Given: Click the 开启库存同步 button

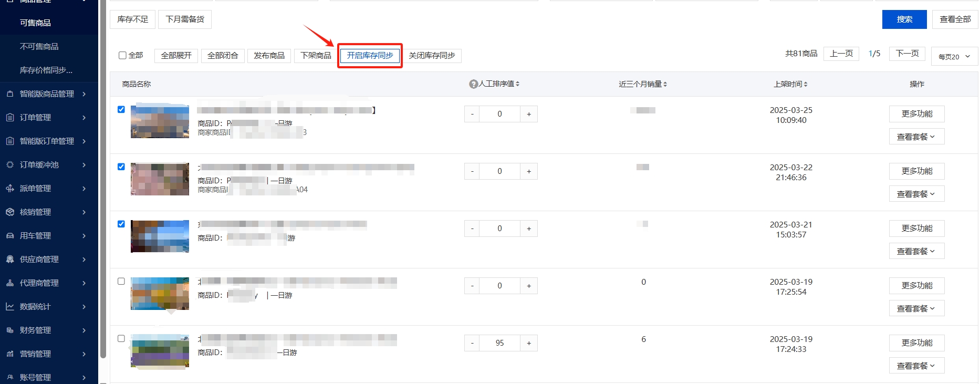Looking at the screenshot, I should coord(370,56).
